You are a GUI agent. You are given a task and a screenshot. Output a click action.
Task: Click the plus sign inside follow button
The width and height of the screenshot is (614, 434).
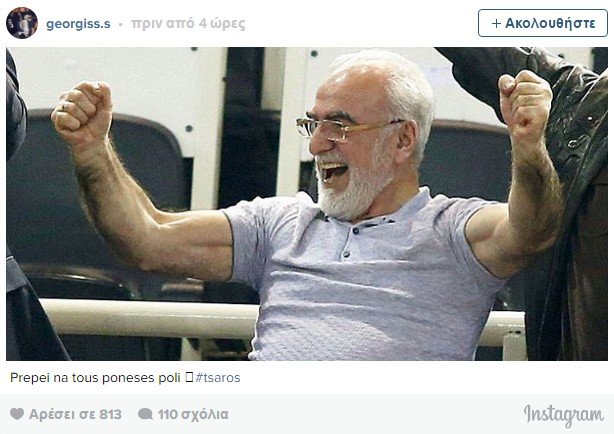tap(496, 24)
